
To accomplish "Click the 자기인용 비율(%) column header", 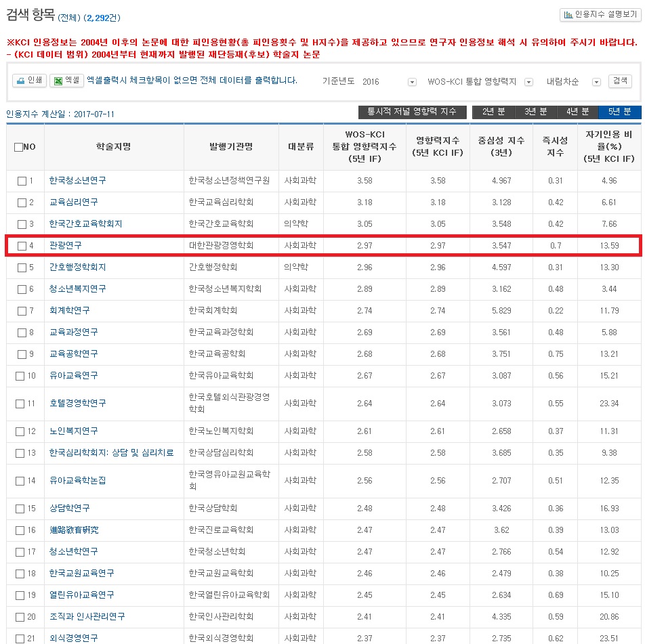I will 609,147.
